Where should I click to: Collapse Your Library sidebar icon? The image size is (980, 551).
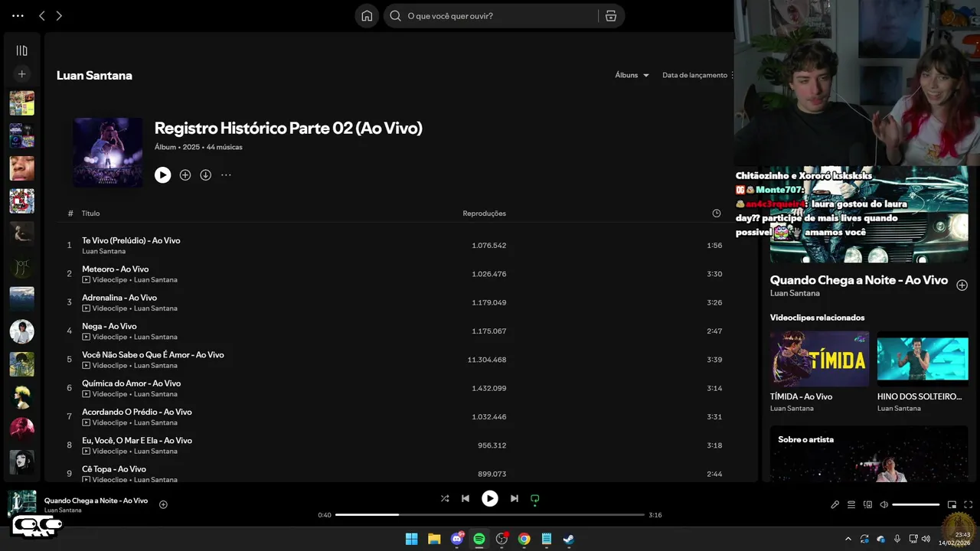[x=21, y=51]
